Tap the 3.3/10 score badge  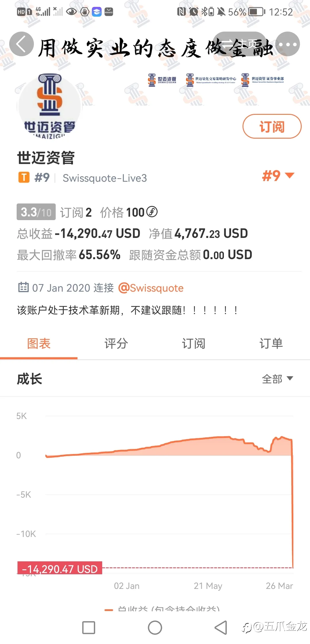(x=36, y=212)
